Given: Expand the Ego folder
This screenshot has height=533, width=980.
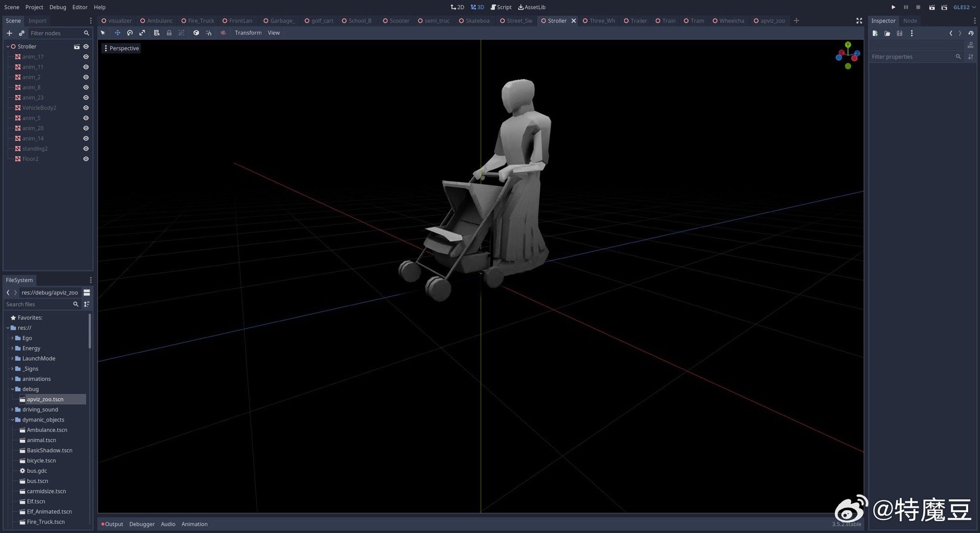Looking at the screenshot, I should click(x=12, y=338).
